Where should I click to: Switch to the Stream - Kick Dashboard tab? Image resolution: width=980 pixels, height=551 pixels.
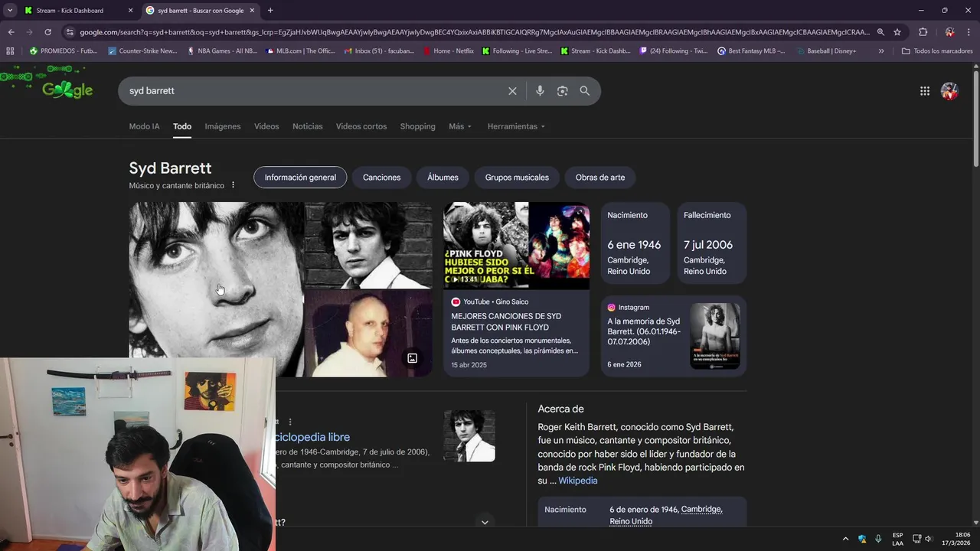77,11
